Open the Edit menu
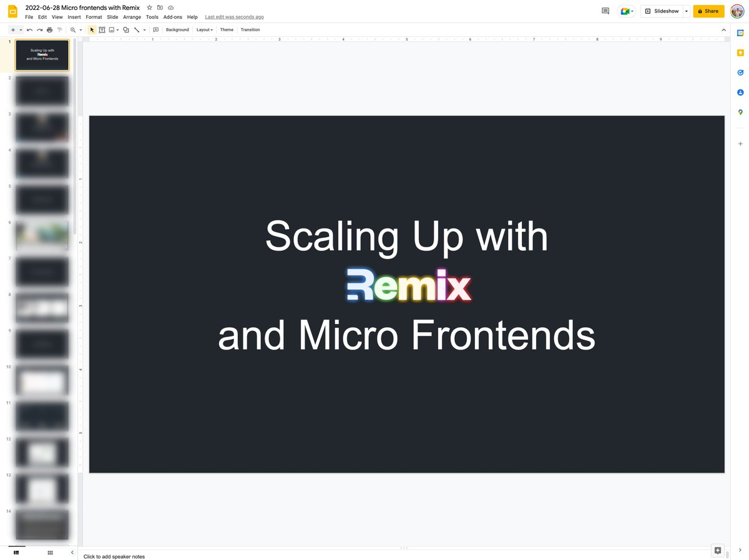 click(x=42, y=17)
